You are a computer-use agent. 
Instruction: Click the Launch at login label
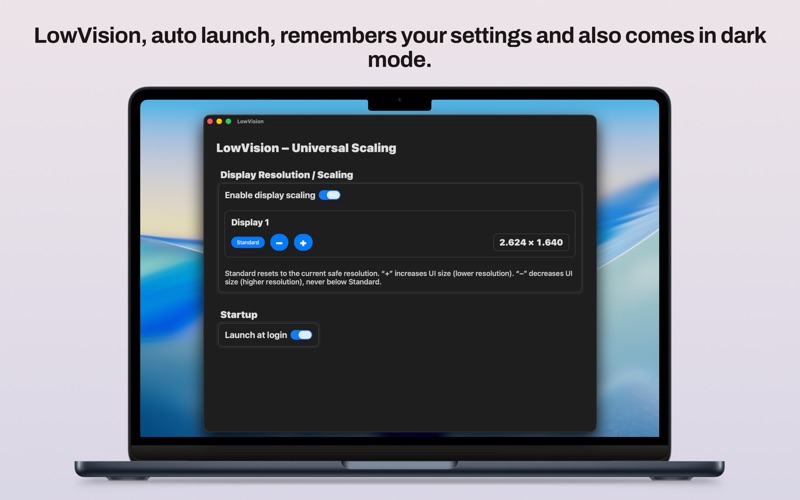(256, 335)
